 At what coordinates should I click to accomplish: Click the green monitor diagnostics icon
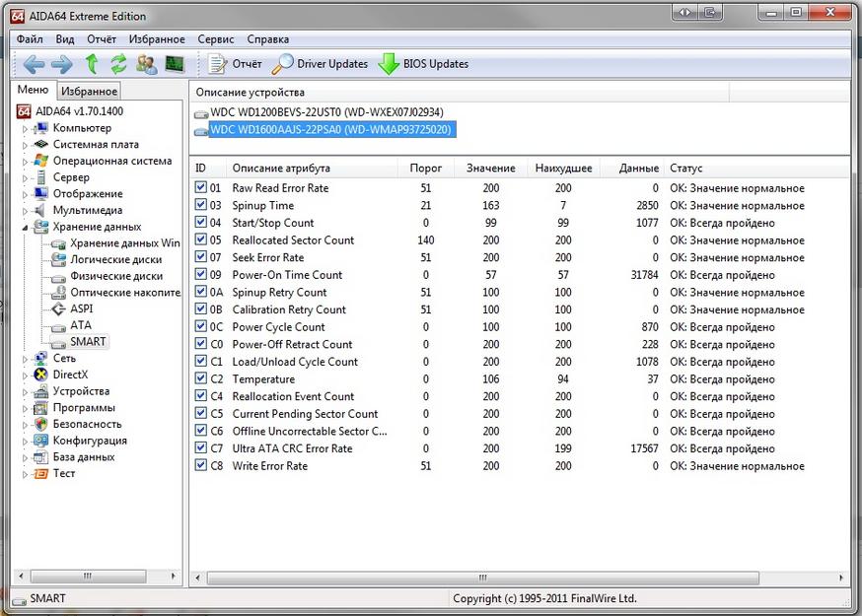coord(175,64)
